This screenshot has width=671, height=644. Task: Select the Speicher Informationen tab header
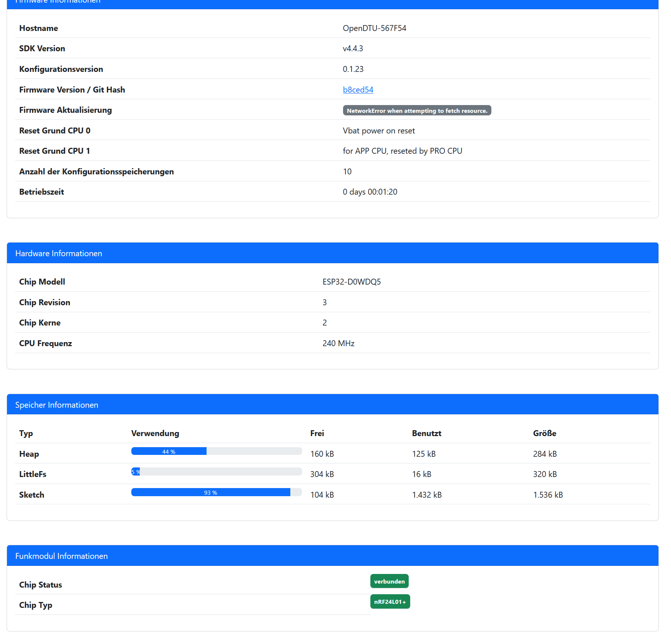[56, 404]
